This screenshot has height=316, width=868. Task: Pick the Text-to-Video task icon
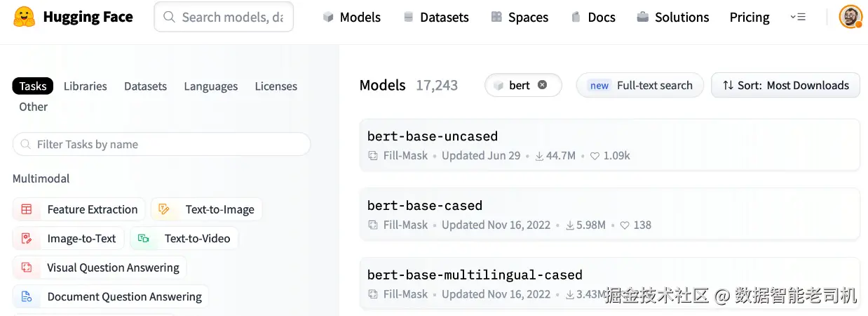pyautogui.click(x=144, y=239)
